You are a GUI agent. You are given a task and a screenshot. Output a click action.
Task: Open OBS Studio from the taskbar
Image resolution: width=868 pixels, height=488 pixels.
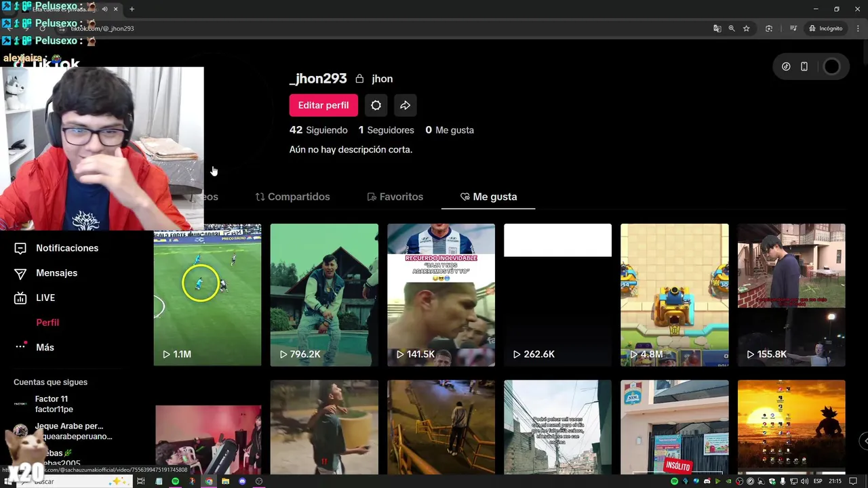click(x=259, y=481)
